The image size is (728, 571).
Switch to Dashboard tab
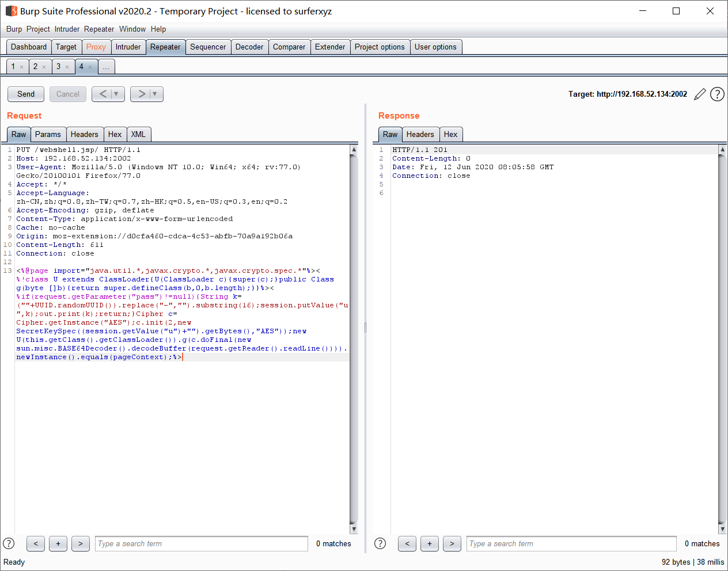tap(29, 47)
